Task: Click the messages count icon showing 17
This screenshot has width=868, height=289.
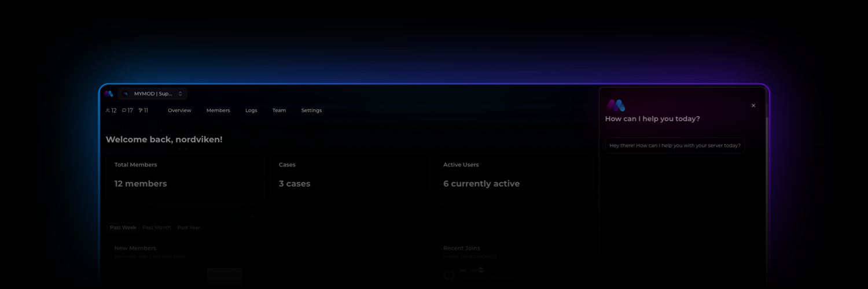Action: 124,110
